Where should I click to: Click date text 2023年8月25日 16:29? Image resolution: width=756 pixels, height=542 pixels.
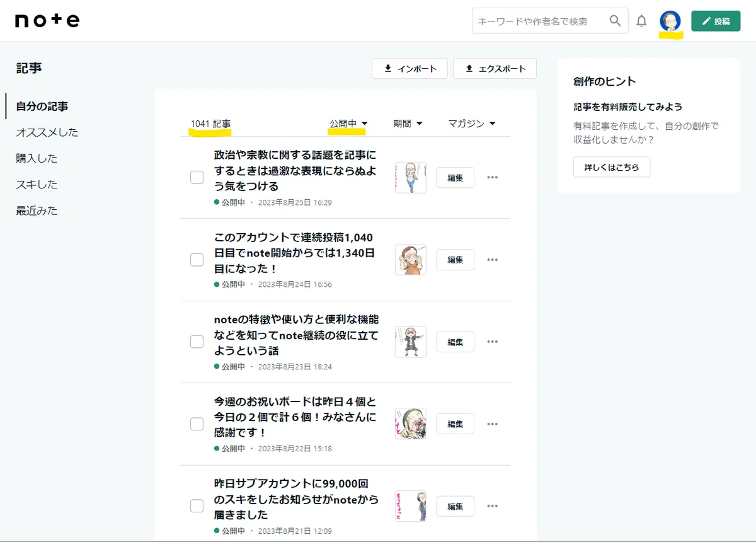point(295,202)
